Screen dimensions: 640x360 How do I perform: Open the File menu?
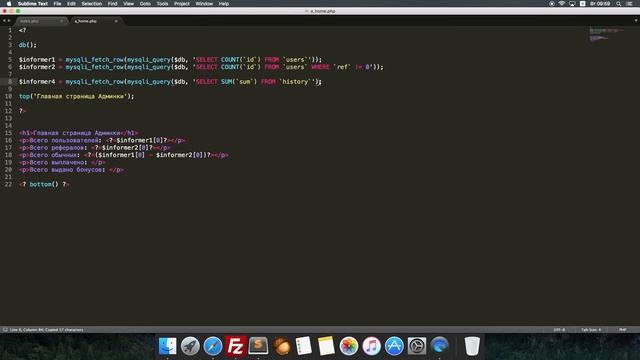pos(57,4)
